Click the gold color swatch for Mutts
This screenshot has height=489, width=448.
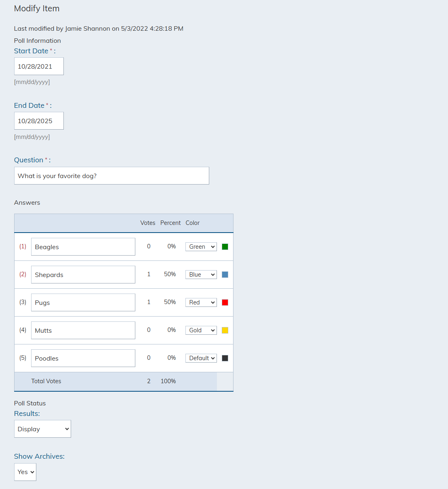225,330
